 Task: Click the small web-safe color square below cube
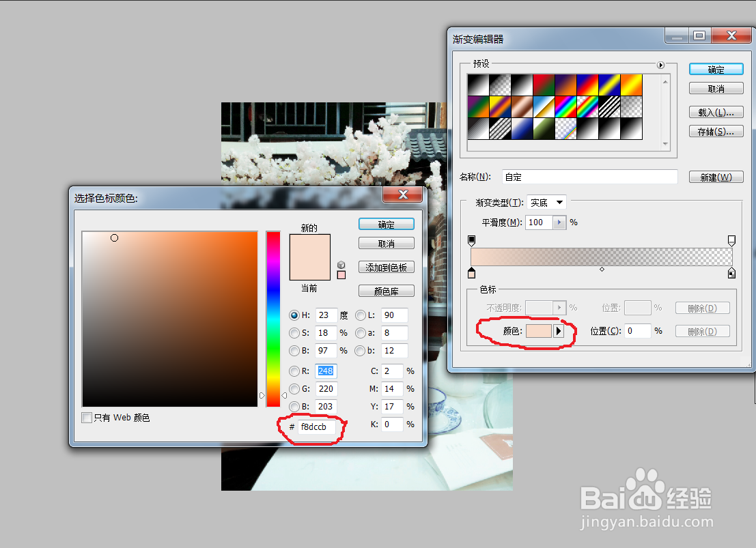pyautogui.click(x=341, y=275)
